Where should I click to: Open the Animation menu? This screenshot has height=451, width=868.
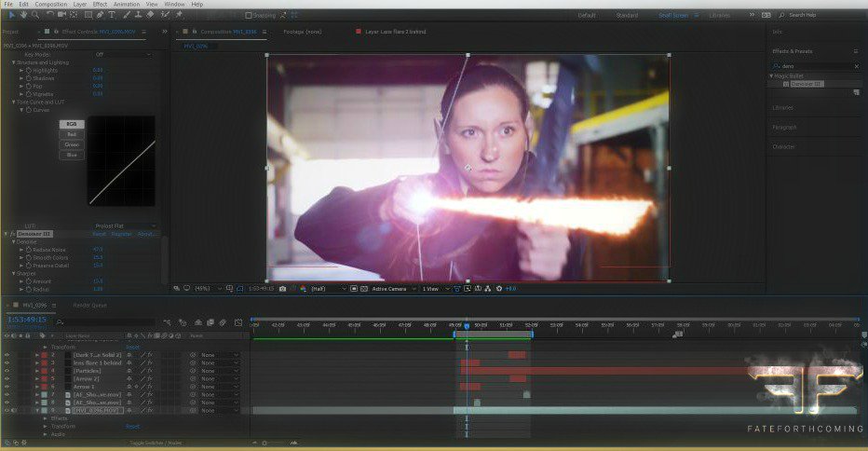[x=127, y=4]
